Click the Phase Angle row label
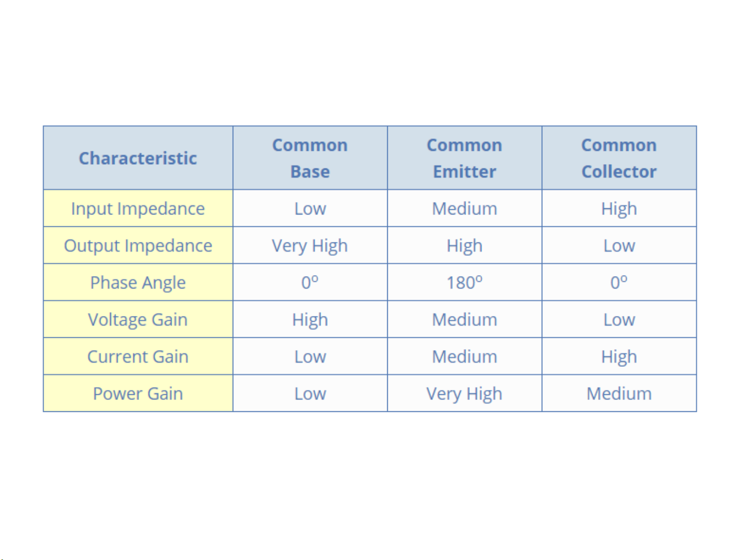Screen dimensions: 747x560 (x=138, y=282)
